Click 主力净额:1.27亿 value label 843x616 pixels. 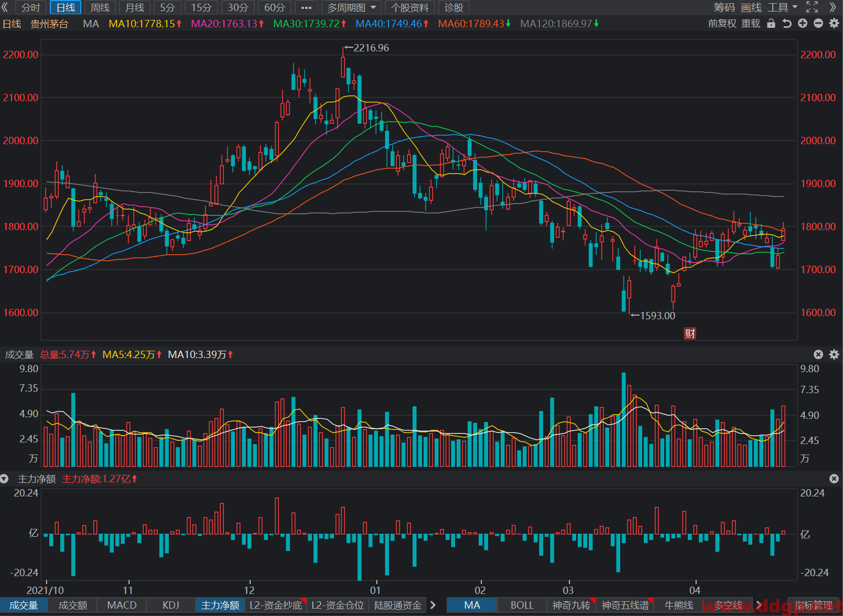tap(100, 479)
